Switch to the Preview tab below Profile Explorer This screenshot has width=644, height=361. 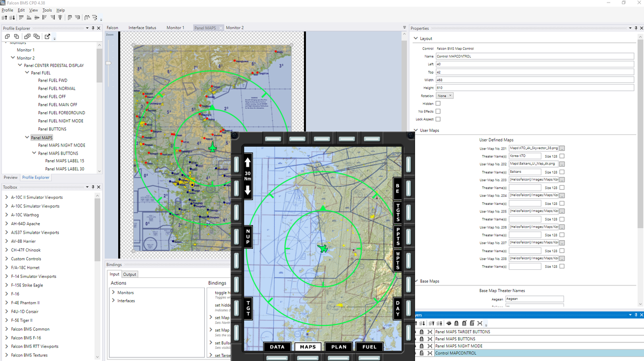point(11,177)
